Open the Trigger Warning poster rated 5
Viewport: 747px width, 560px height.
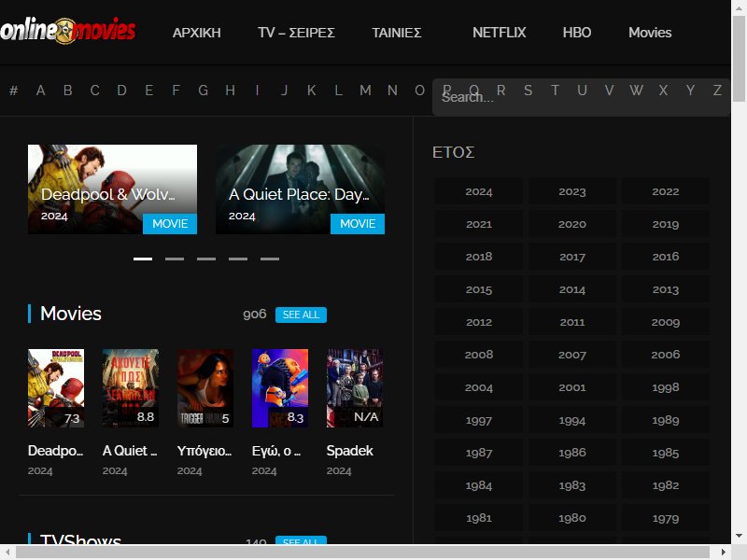point(205,388)
